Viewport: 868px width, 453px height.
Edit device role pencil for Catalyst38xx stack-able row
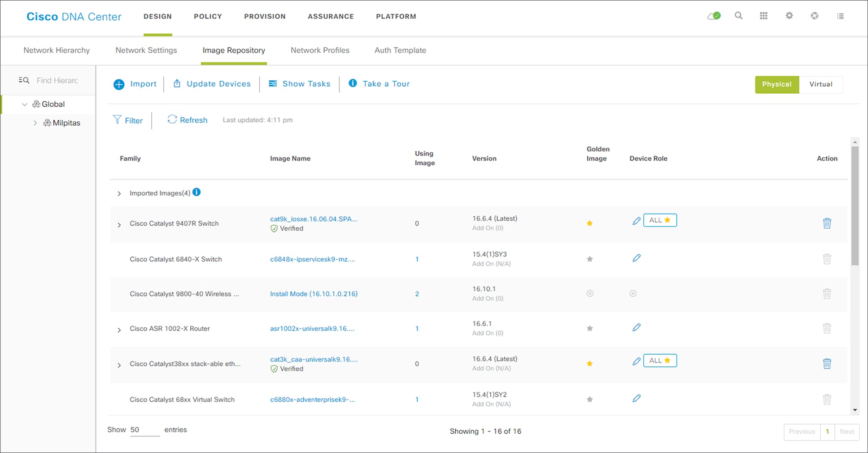point(637,361)
